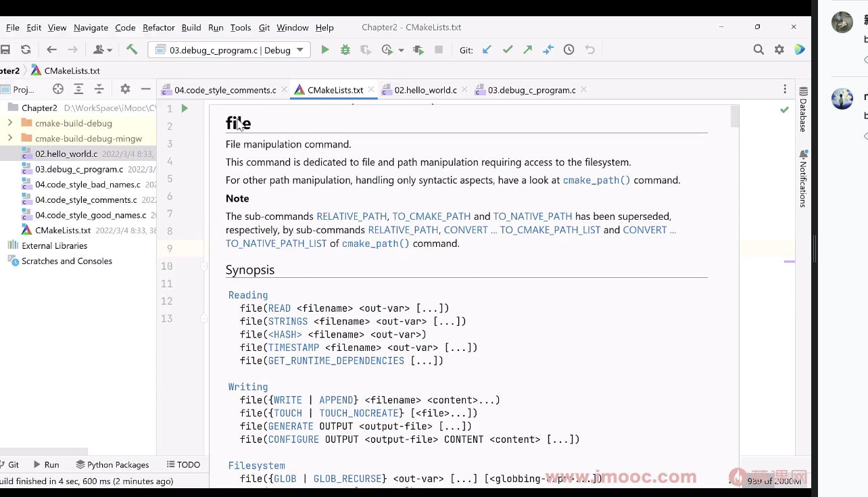Switch to the 04.code_style_comments.c editor tab
The width and height of the screenshot is (868, 497).
[225, 90]
